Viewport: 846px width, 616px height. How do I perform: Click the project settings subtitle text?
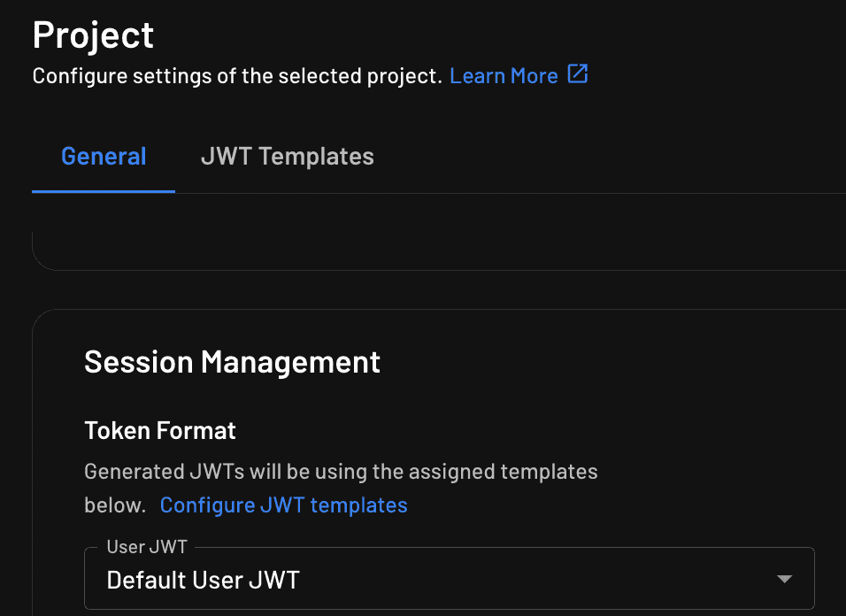coord(239,75)
